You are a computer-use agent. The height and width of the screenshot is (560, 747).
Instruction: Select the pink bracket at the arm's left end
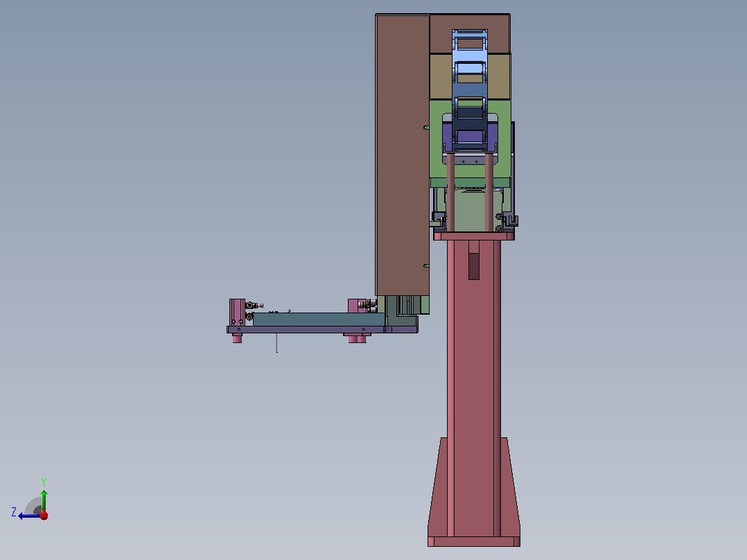pyautogui.click(x=237, y=313)
